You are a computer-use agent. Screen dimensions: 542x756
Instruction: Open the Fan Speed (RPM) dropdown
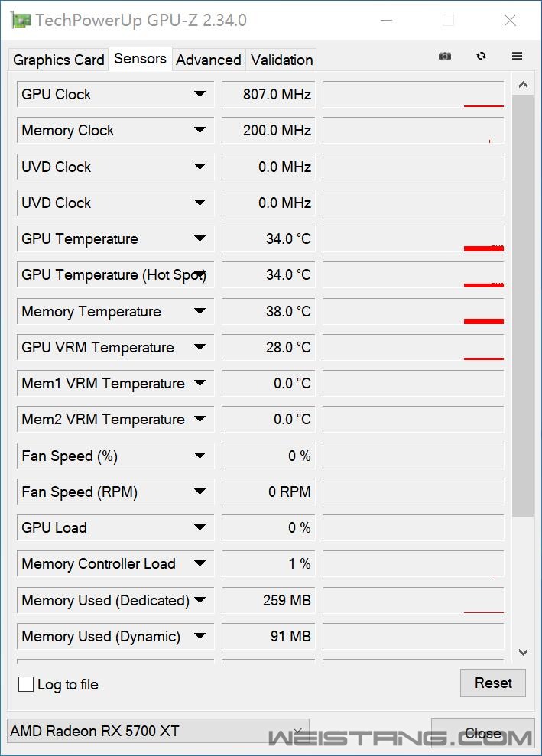pos(200,492)
